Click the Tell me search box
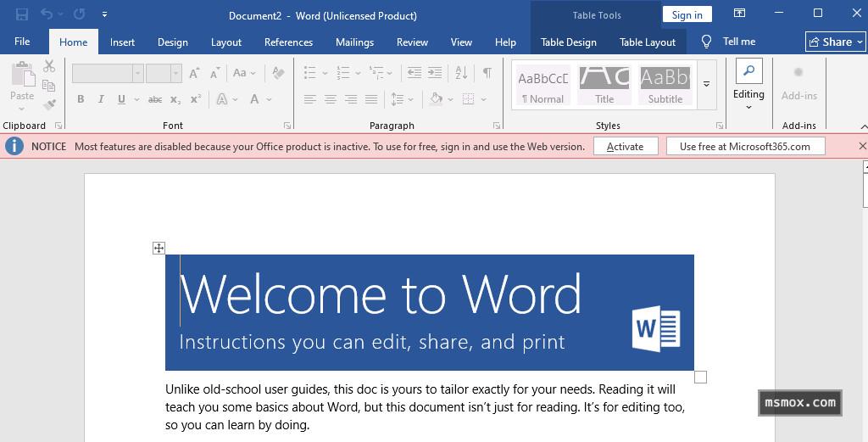Image resolution: width=868 pixels, height=442 pixels. click(x=738, y=42)
